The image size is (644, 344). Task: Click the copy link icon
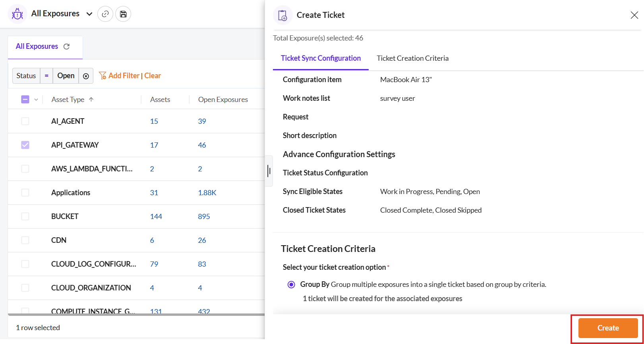tap(105, 14)
